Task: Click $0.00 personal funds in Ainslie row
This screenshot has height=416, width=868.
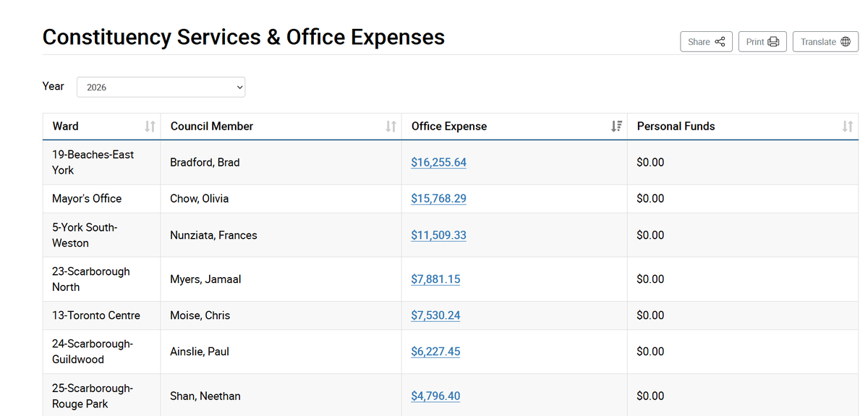Action: tap(650, 352)
